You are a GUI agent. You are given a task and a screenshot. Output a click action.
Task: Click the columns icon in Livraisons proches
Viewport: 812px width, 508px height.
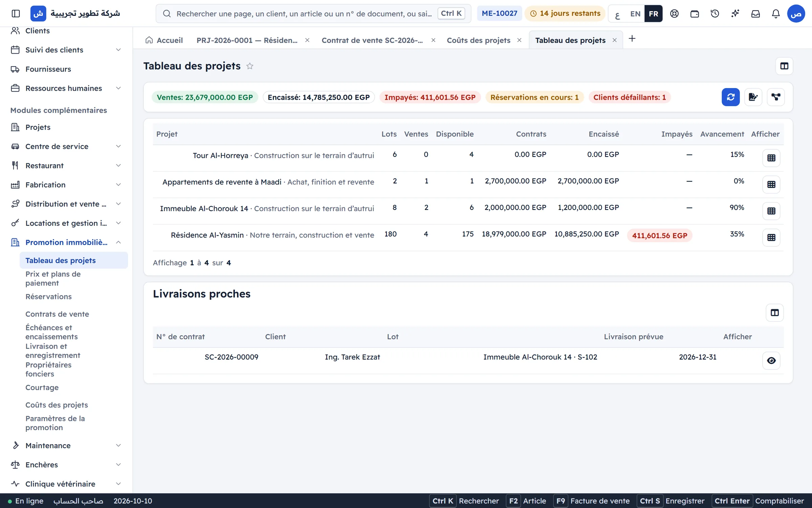(x=774, y=313)
